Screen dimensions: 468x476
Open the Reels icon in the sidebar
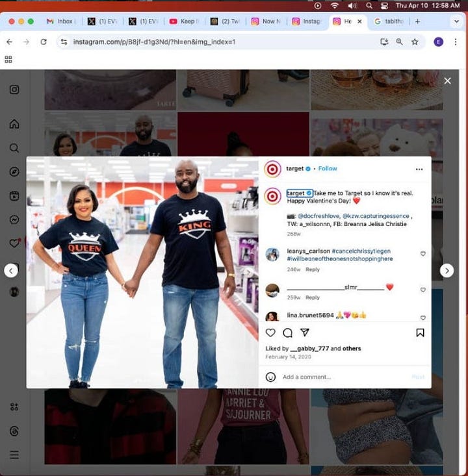14,196
